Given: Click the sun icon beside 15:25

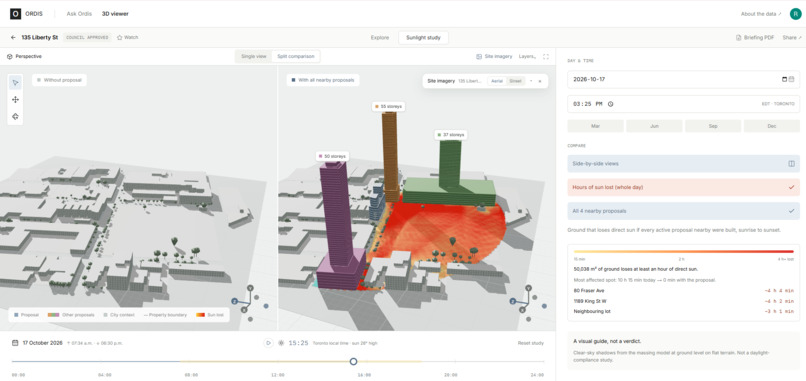Looking at the screenshot, I should tap(281, 342).
